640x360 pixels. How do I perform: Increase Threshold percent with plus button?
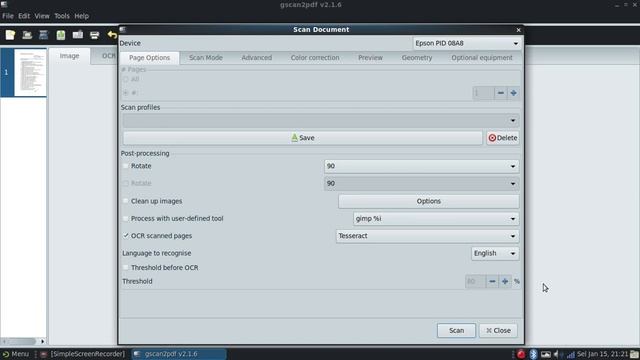coord(505,281)
